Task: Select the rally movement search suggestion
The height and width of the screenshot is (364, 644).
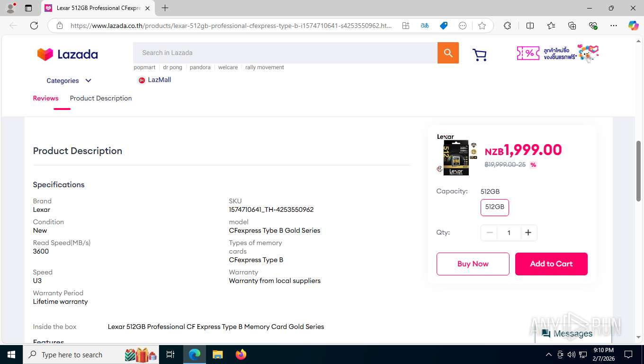Action: point(264,67)
